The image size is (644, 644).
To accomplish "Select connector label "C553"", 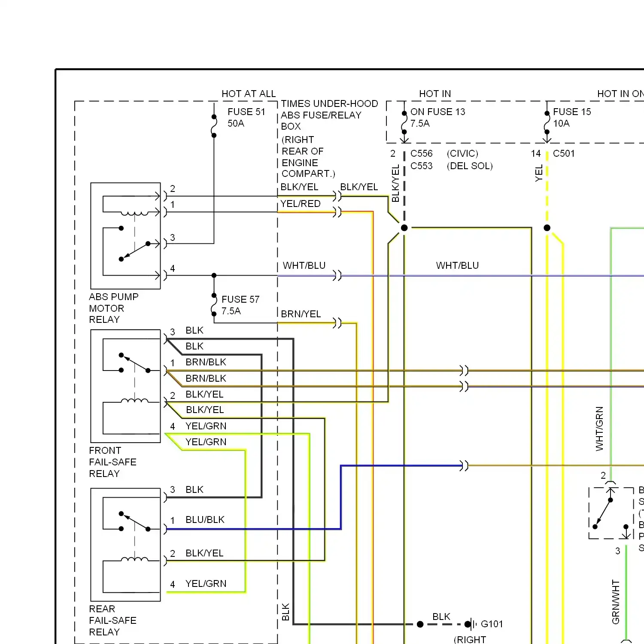I will click(422, 166).
